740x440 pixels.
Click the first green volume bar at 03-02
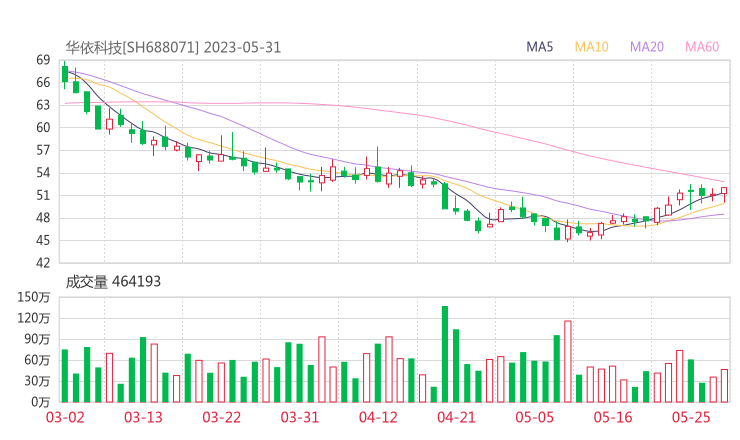click(65, 376)
